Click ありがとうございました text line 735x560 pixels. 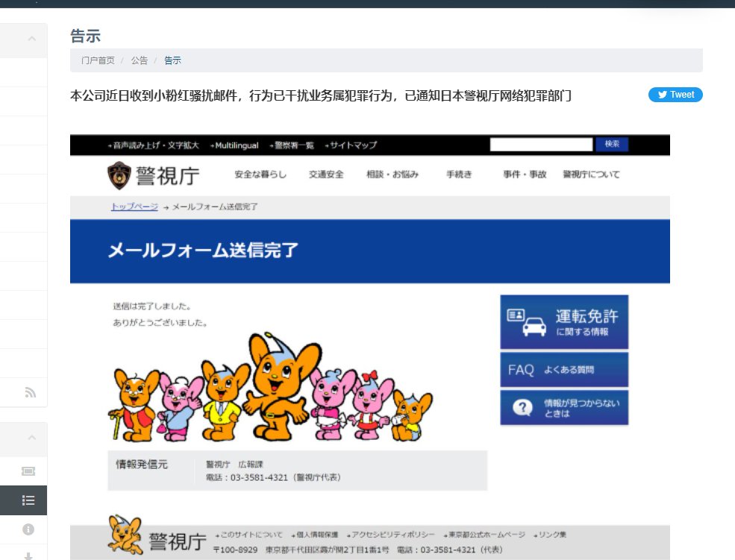[x=160, y=323]
